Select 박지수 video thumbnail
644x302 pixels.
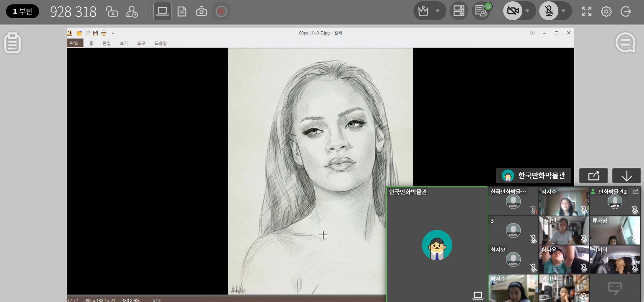click(513, 288)
